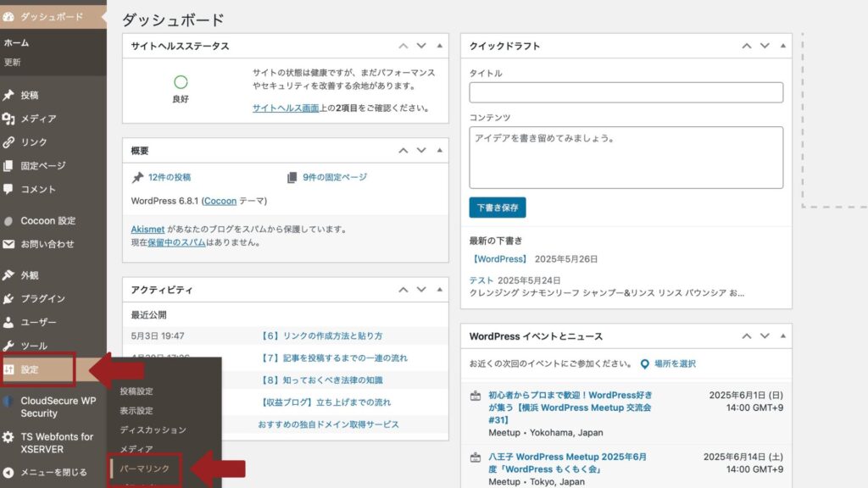The height and width of the screenshot is (488, 868).
Task: Click the meetup icon for 八王子 event
Action: pyautogui.click(x=476, y=457)
